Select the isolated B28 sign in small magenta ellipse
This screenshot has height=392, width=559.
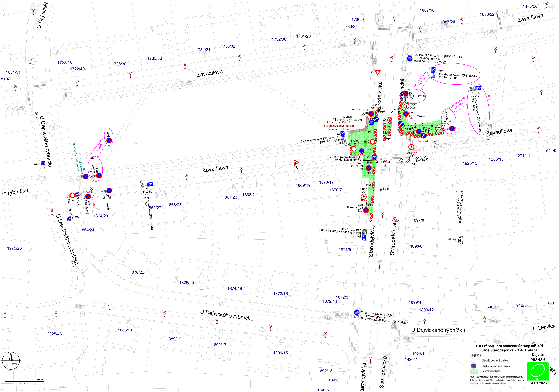pyautogui.click(x=109, y=140)
